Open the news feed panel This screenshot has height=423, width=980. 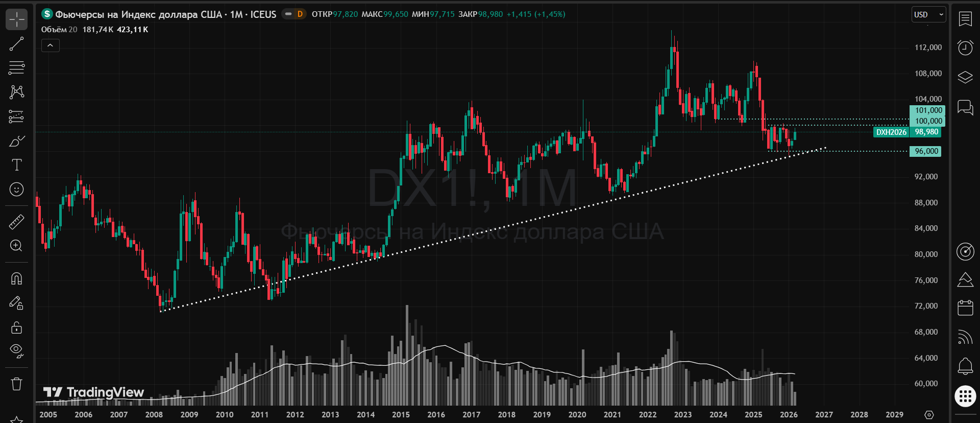965,337
